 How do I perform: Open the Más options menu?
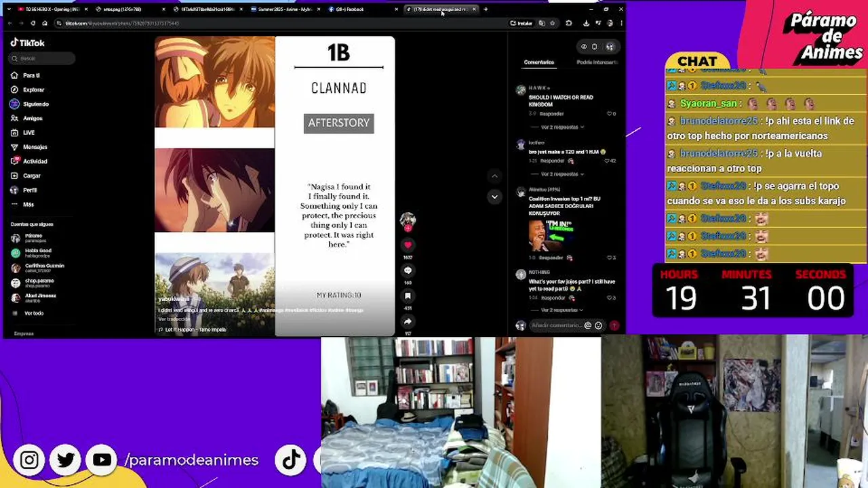(x=22, y=204)
